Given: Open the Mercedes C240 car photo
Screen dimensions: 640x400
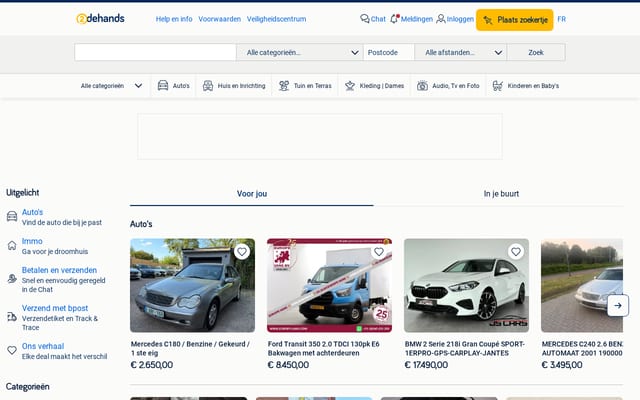Looking at the screenshot, I should [x=582, y=285].
